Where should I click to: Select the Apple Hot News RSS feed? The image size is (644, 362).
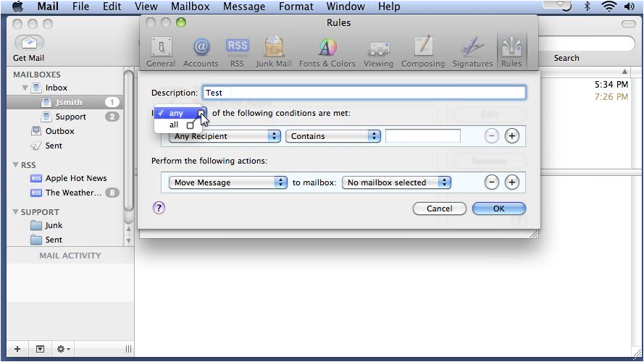(69, 178)
